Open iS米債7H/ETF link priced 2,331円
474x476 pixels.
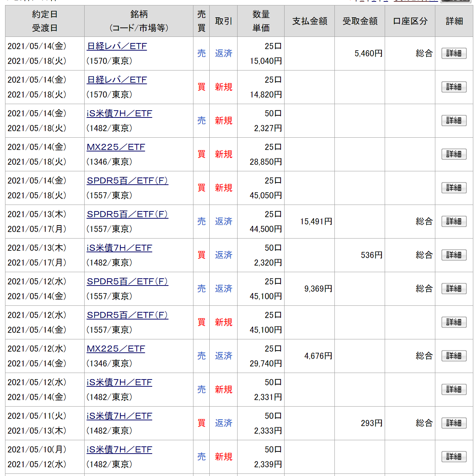(x=119, y=382)
